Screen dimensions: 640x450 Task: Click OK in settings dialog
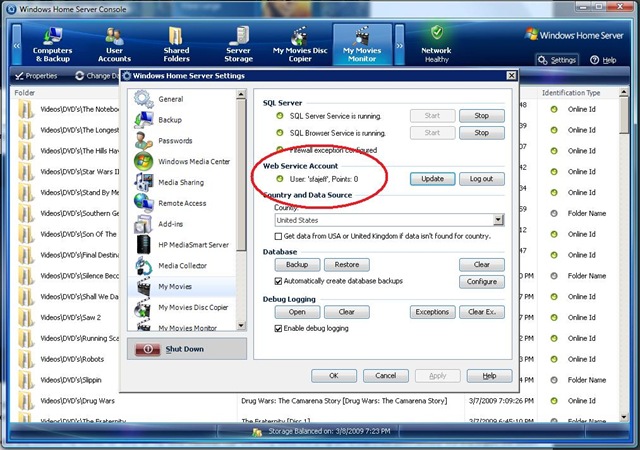pyautogui.click(x=334, y=376)
